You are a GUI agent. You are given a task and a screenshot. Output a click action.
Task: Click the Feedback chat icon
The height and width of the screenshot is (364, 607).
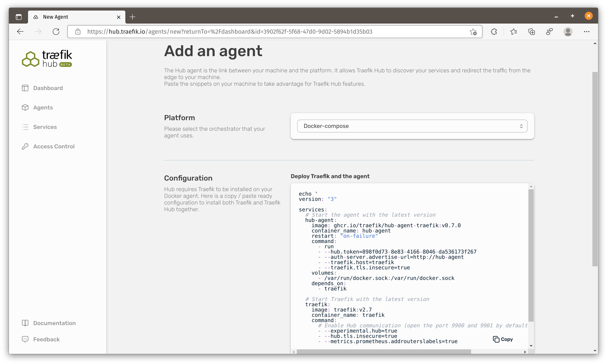click(x=25, y=339)
